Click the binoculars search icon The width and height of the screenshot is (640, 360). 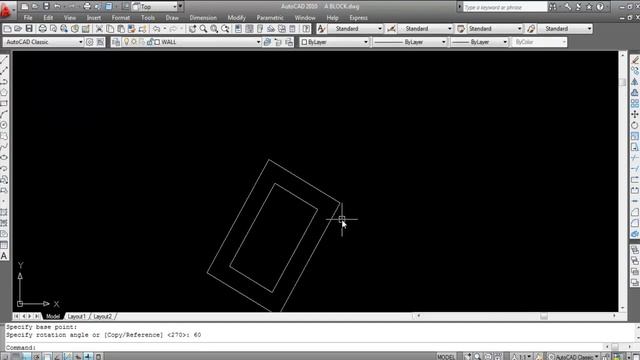tap(553, 7)
